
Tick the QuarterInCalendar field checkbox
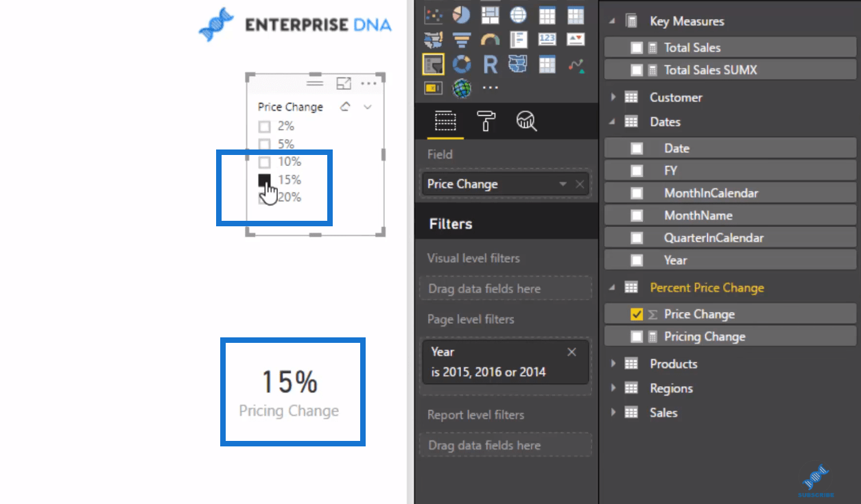tap(637, 238)
